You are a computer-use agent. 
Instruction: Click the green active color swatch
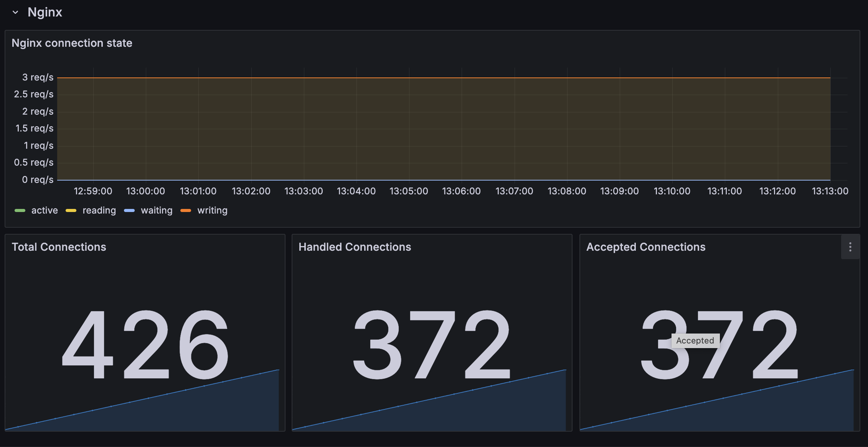tap(20, 210)
